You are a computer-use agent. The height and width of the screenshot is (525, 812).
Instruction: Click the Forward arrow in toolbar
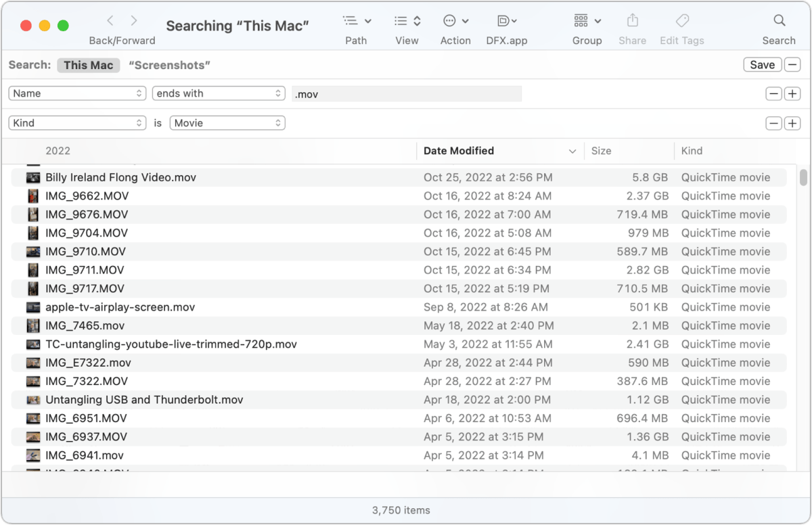[134, 21]
